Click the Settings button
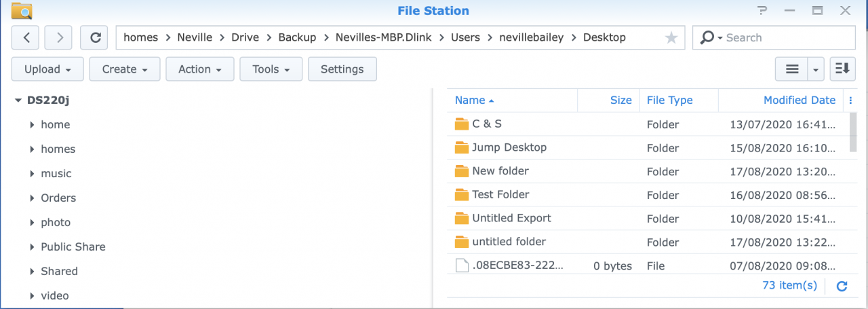Screen dimensions: 868x309 (x=342, y=69)
